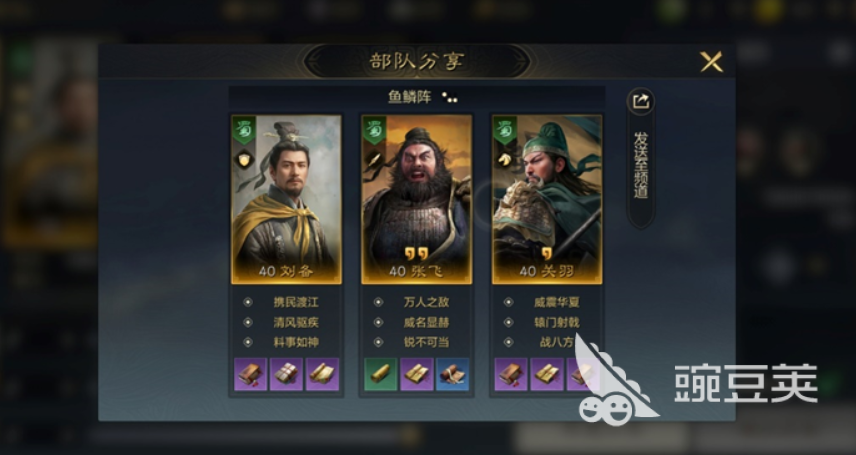
Task: Click the 鱼鳞阵 formation label
Action: 410,97
